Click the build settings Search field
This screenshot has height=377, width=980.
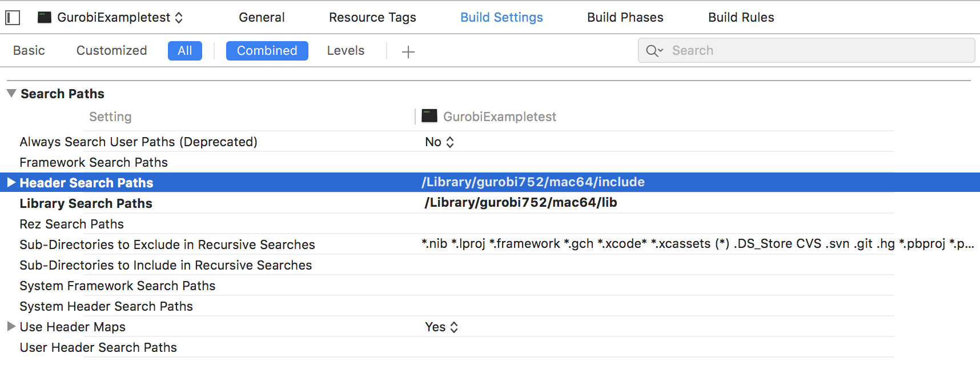pyautogui.click(x=806, y=51)
